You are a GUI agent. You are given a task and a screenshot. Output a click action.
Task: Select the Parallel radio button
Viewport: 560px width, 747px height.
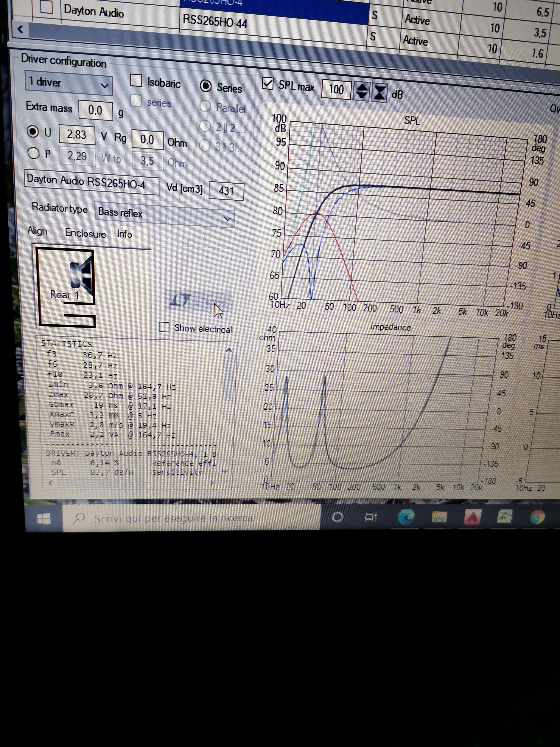point(205,106)
